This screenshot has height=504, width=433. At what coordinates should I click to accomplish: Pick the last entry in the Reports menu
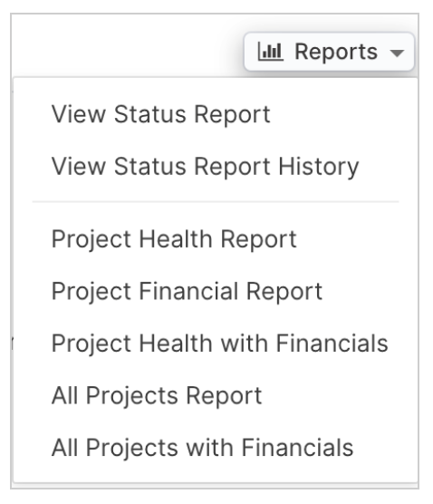click(216, 448)
